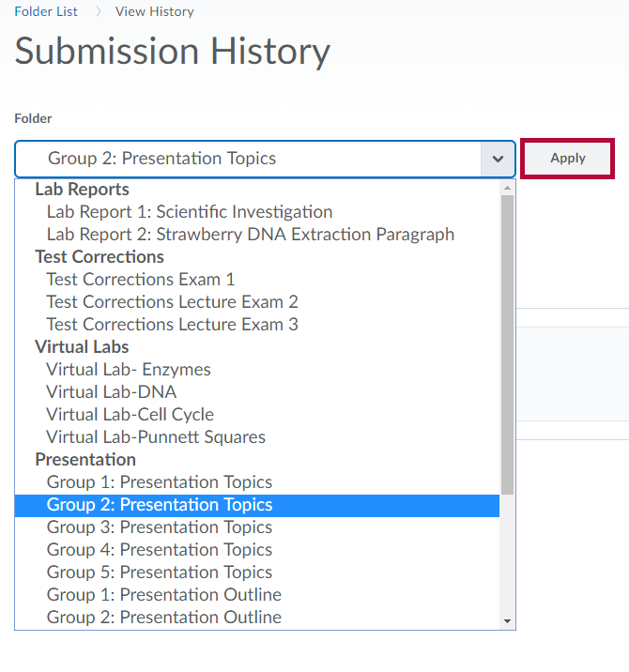Open the Folder List breadcrumb link
Viewport: 629px width, 672px height.
46,12
